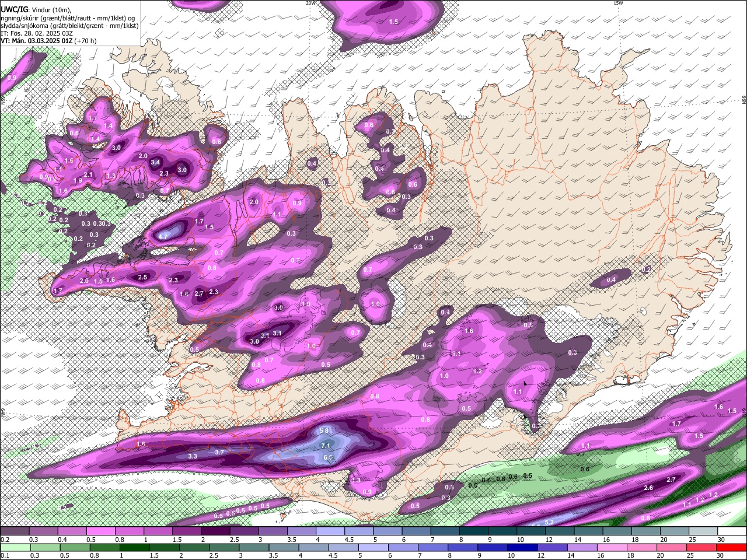Select the red lower legend swatch at 30
Screen dimensions: 747x560
point(730,548)
